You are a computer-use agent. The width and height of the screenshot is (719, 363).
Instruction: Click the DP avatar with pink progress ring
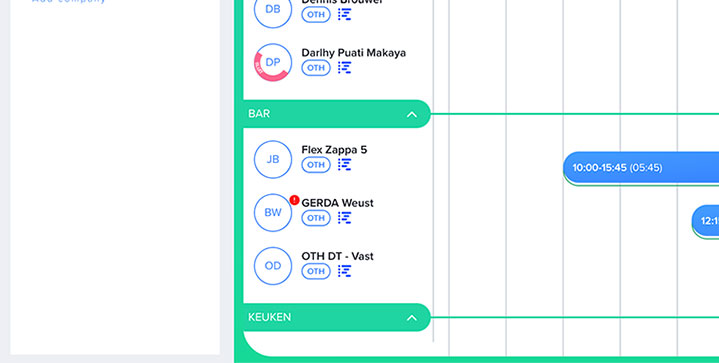(273, 62)
